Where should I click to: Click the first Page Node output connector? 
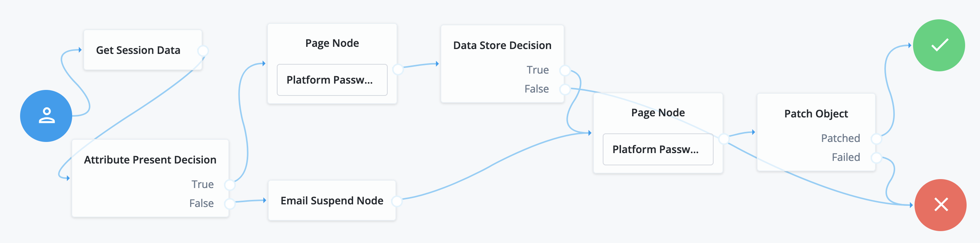point(398,69)
